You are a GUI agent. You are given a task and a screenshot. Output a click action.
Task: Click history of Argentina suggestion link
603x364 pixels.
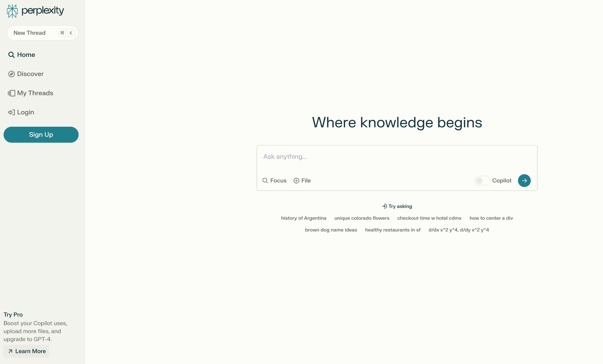[x=304, y=218]
